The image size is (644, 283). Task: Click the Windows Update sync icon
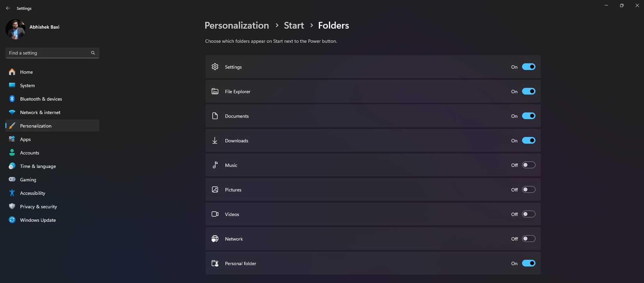pos(12,220)
